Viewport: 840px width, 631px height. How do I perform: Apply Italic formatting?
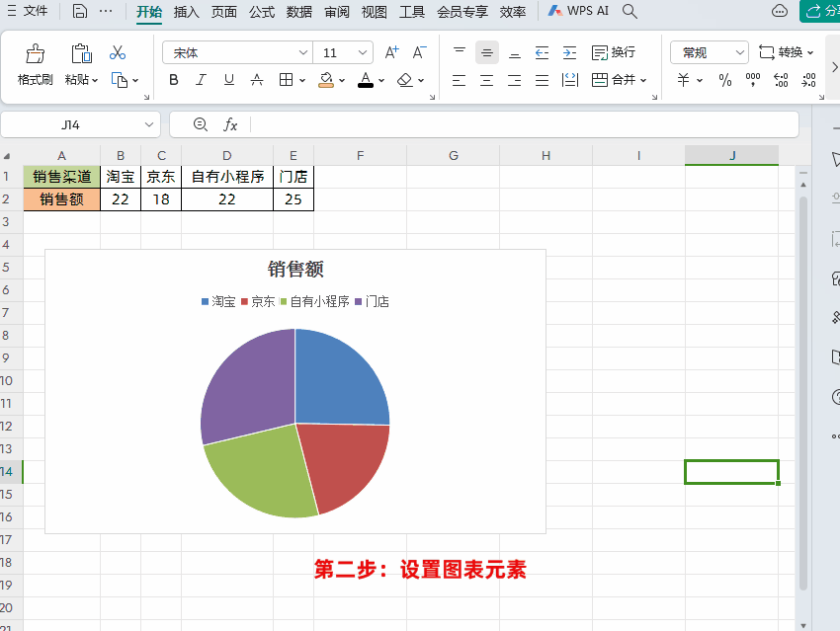pos(202,80)
